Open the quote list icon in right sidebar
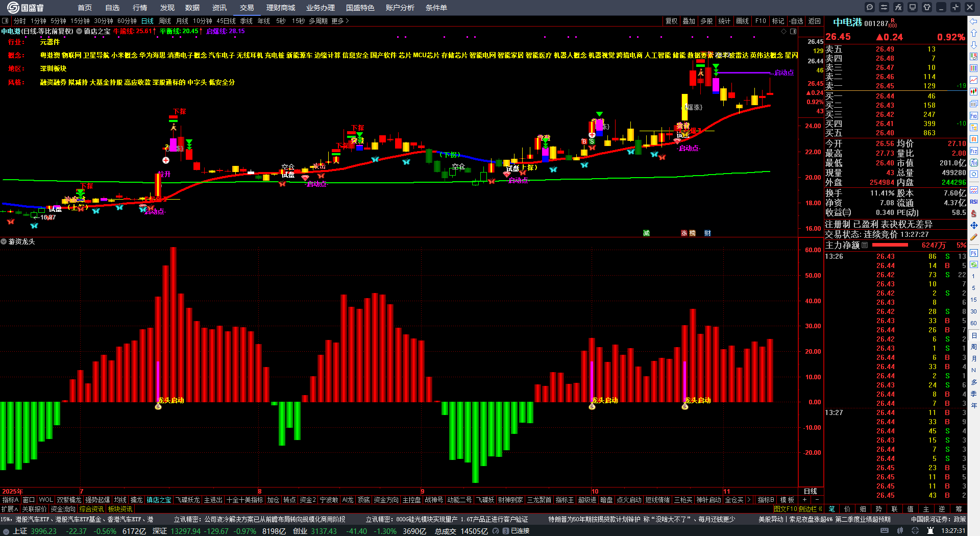Image resolution: width=980 pixels, height=536 pixels. coord(974,56)
